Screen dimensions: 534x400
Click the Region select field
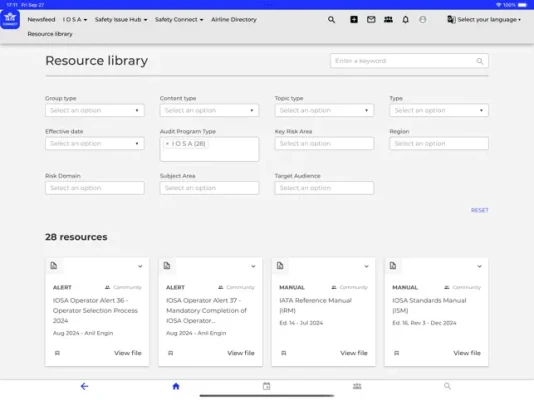click(439, 144)
